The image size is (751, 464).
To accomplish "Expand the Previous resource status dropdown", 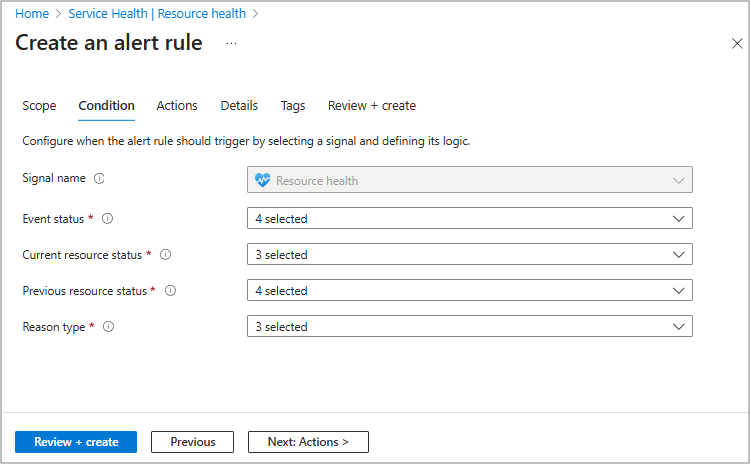I will (469, 290).
